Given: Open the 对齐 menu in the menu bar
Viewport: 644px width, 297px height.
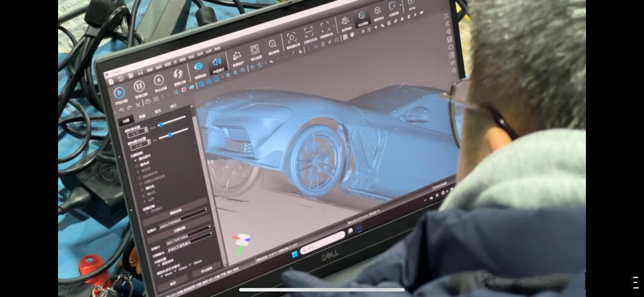Looking at the screenshot, I should (200, 54).
